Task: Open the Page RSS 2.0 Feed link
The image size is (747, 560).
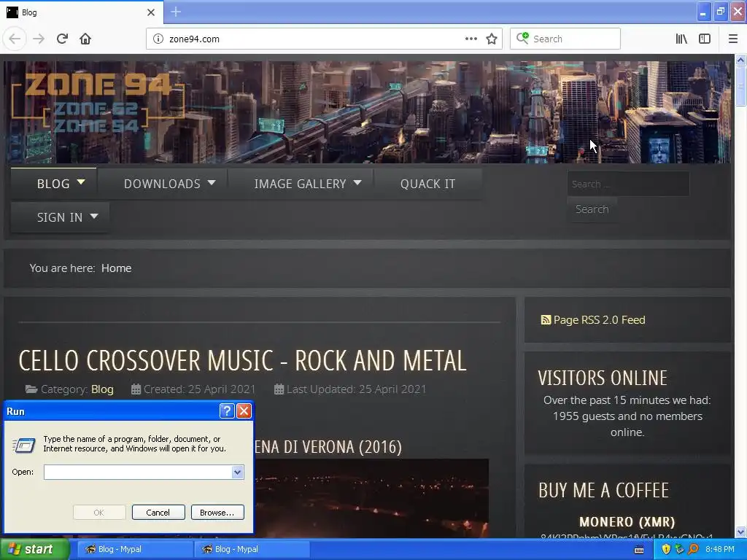Action: point(600,320)
